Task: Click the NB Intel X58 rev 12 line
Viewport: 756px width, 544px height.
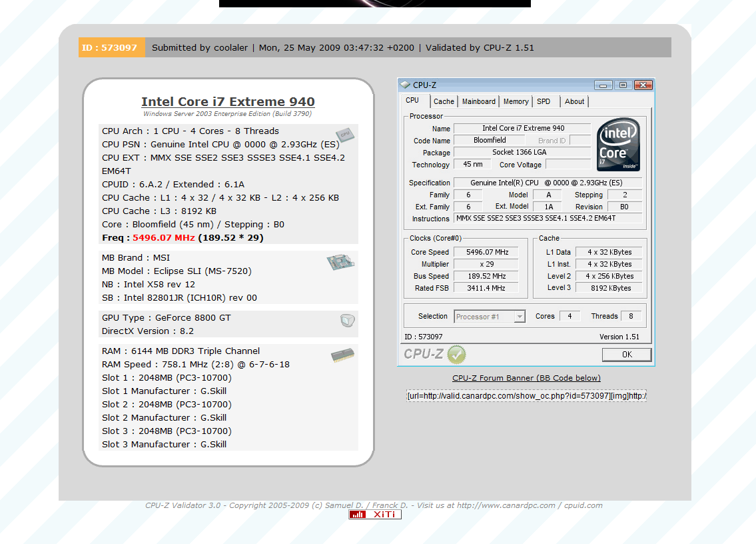Action: tap(149, 285)
